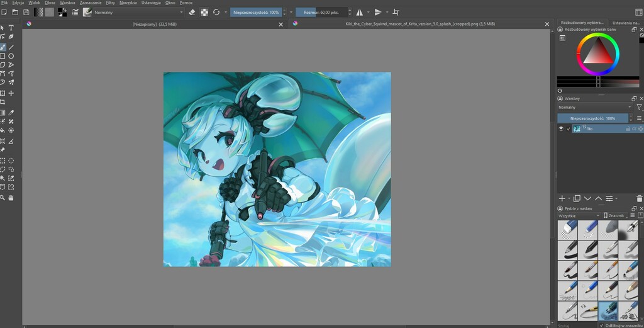Select the Fill bucket tool
Viewport: 644px width, 328px height.
click(3, 130)
